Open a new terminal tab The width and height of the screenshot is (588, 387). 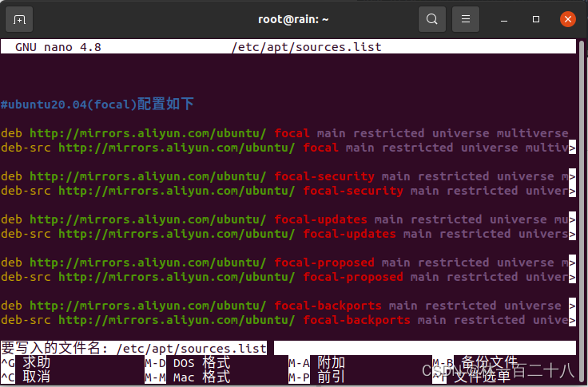click(19, 19)
